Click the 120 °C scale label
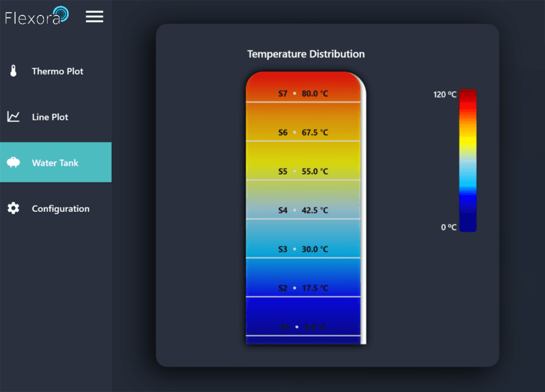 444,94
